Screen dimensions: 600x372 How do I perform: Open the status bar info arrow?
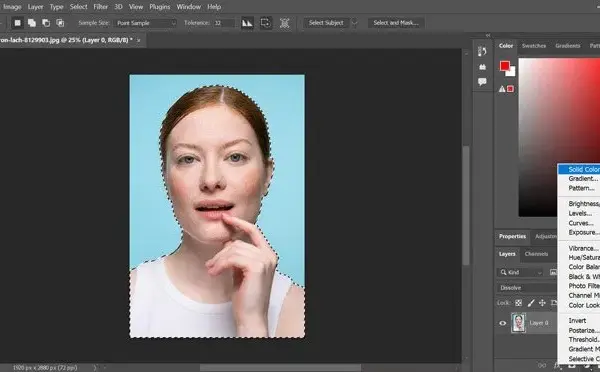(x=95, y=368)
